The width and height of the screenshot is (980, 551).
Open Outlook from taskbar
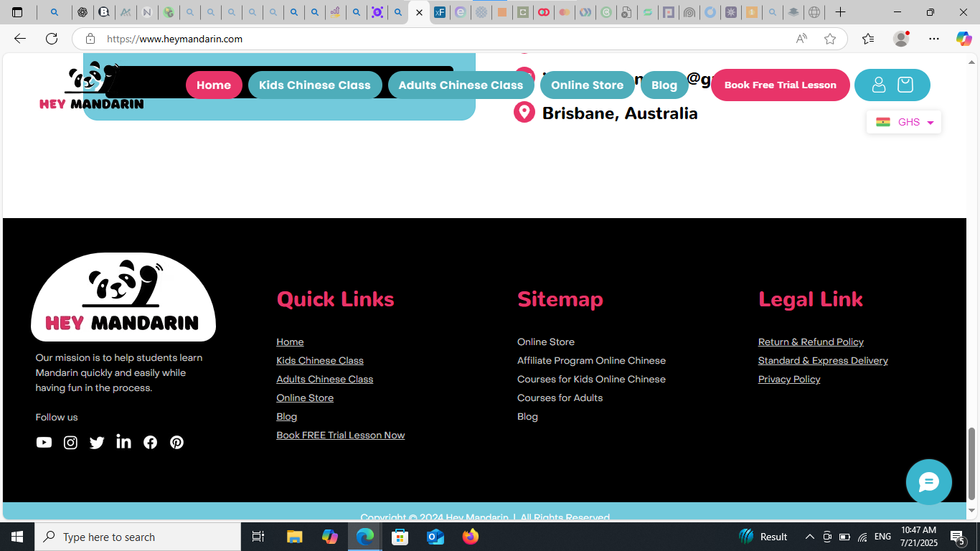(x=435, y=537)
